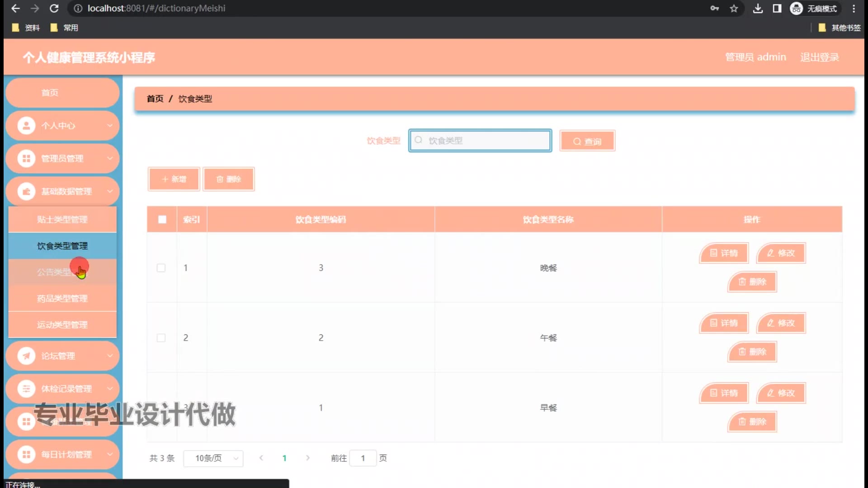Click the 个人中心 user avatar icon
This screenshot has width=868, height=488.
pyautogui.click(x=26, y=126)
